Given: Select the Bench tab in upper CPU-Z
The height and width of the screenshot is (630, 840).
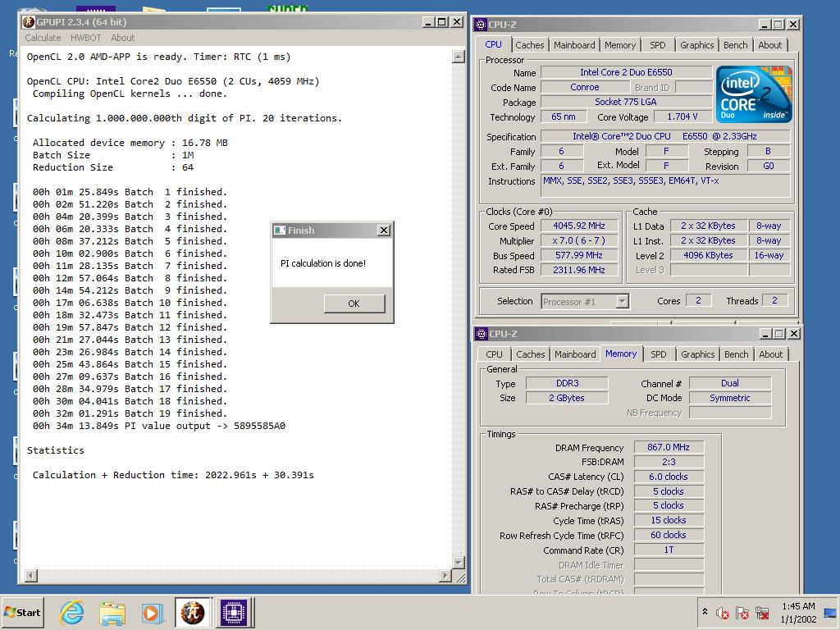Looking at the screenshot, I should [735, 45].
